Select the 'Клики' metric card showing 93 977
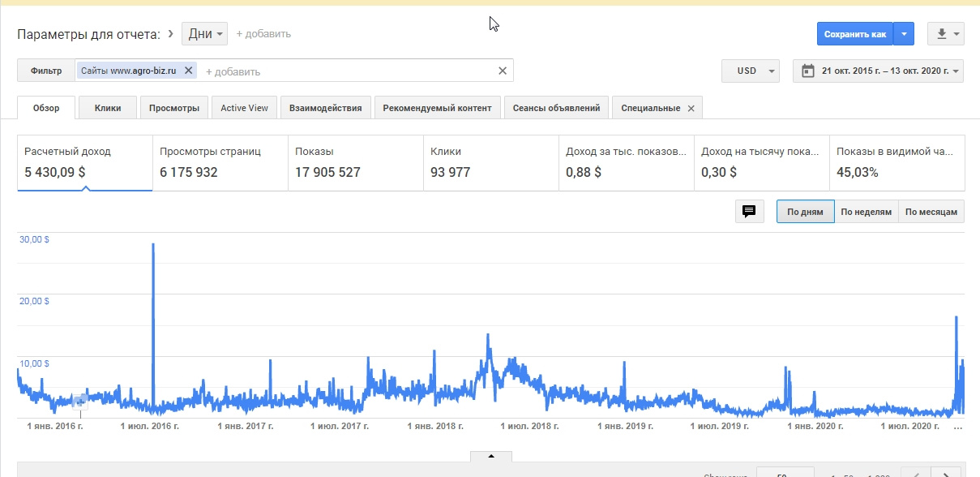 click(x=491, y=163)
